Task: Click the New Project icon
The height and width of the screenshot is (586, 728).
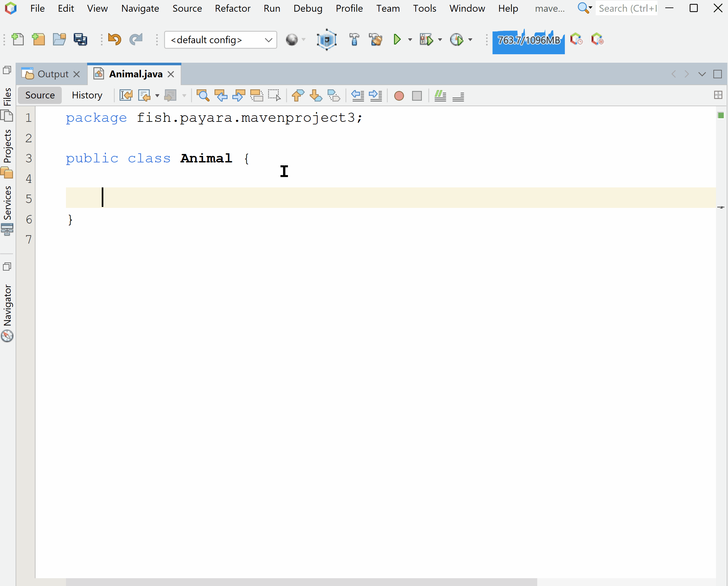Action: coord(38,40)
